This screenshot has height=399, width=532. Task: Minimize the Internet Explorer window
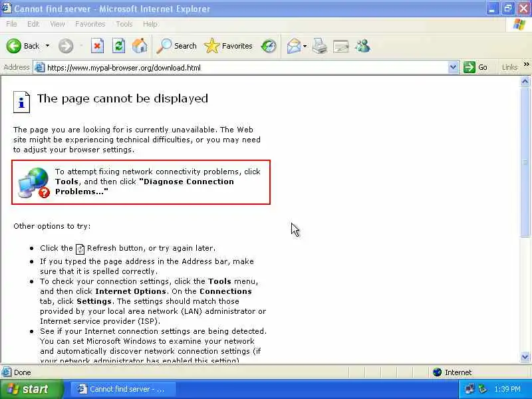tap(491, 9)
